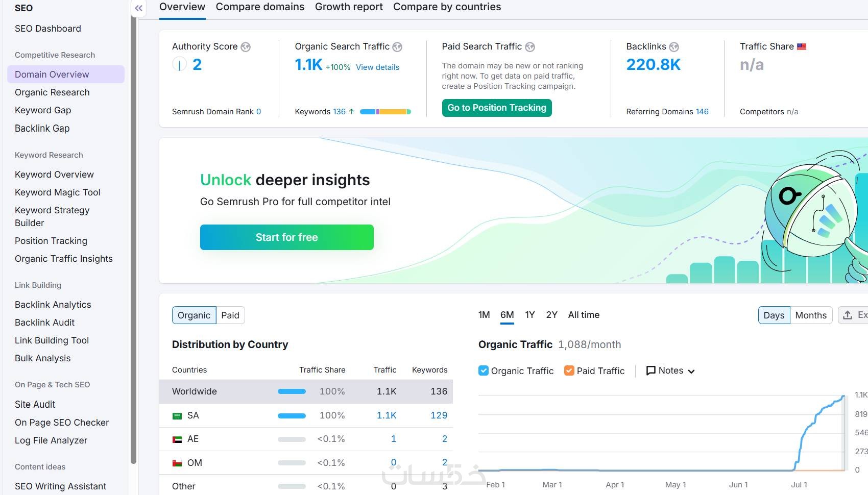
Task: Open Backlink Analytics in sidebar
Action: pos(53,305)
